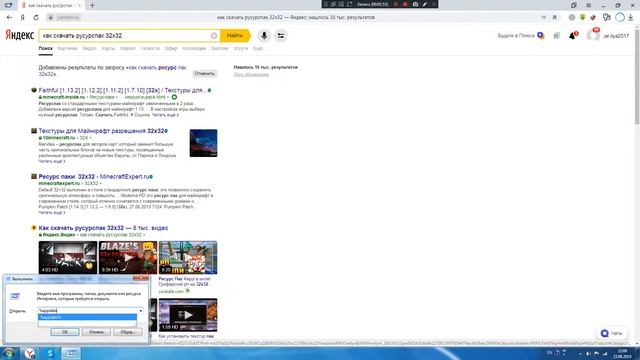Select the Поиск search tab
This screenshot has height=360, width=640.
tap(46, 48)
